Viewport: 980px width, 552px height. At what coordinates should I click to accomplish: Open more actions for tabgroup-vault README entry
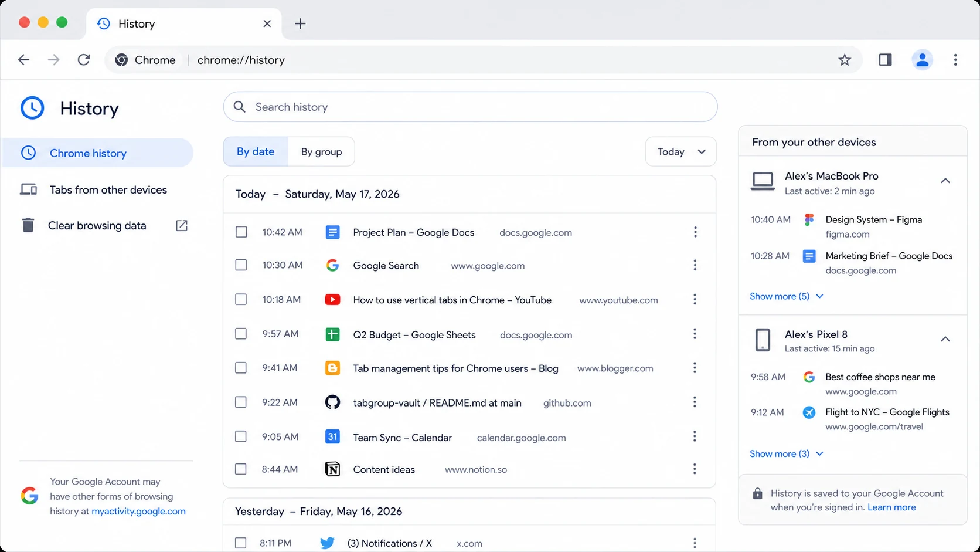click(x=695, y=402)
